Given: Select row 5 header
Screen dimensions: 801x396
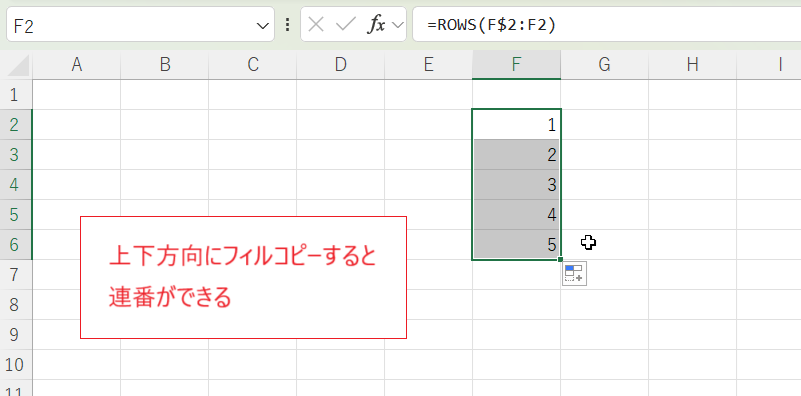Looking at the screenshot, I should 16,215.
